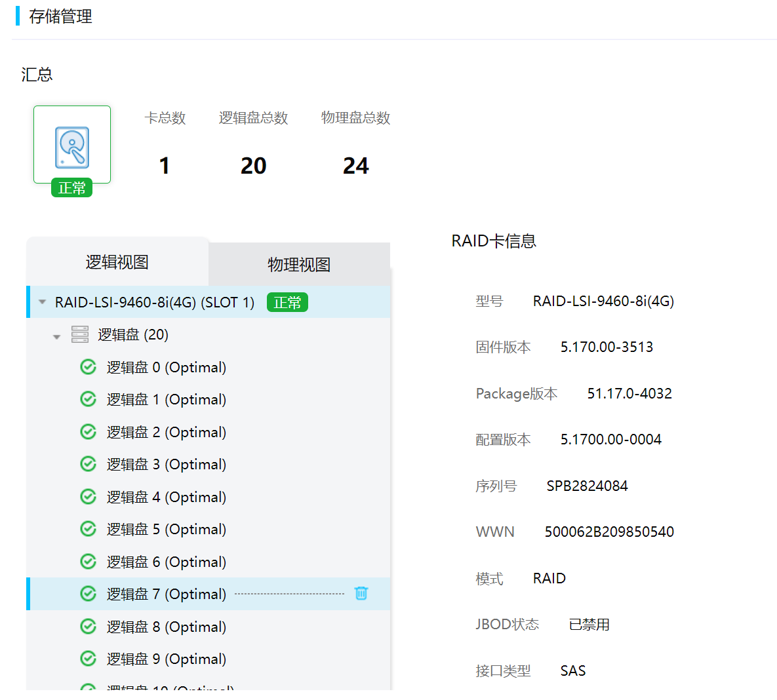Select the highlighted 逻辑盘 7 (Optimal) row
The height and width of the screenshot is (700, 777).
[167, 594]
